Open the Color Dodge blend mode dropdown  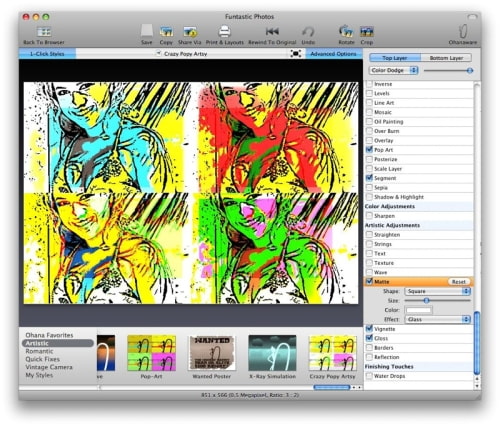(x=394, y=70)
